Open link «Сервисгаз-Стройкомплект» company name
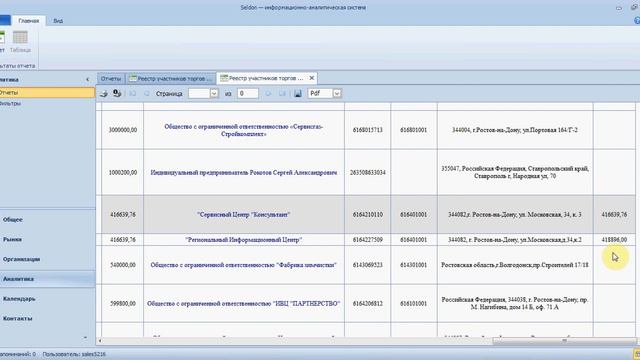The width and height of the screenshot is (640, 360). pos(243,130)
